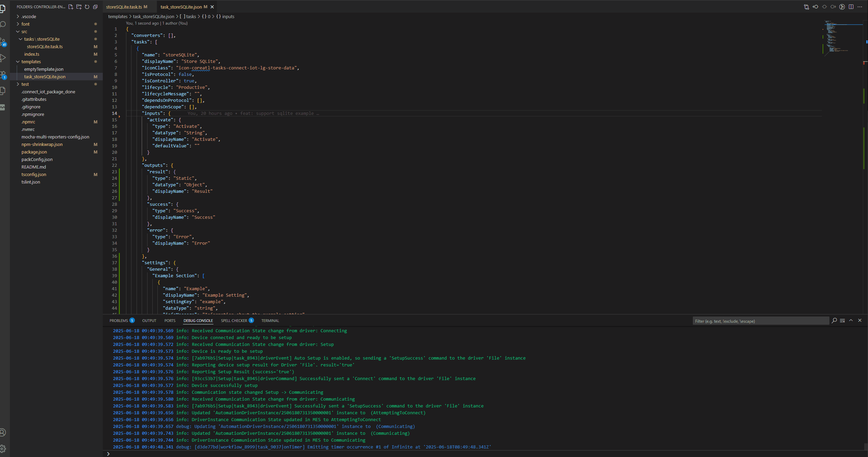Click the activity bar icon above Accounts showing a chart
The height and width of the screenshot is (457, 868).
(3, 107)
